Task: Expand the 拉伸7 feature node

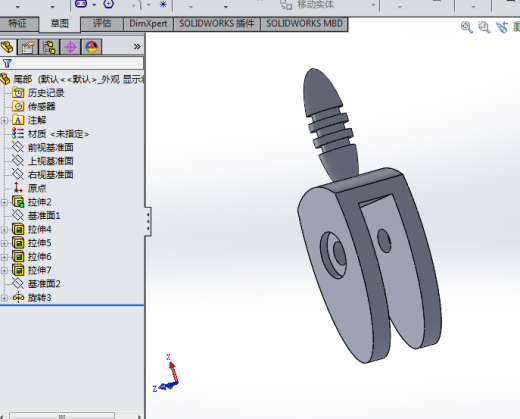Action: (x=4, y=271)
